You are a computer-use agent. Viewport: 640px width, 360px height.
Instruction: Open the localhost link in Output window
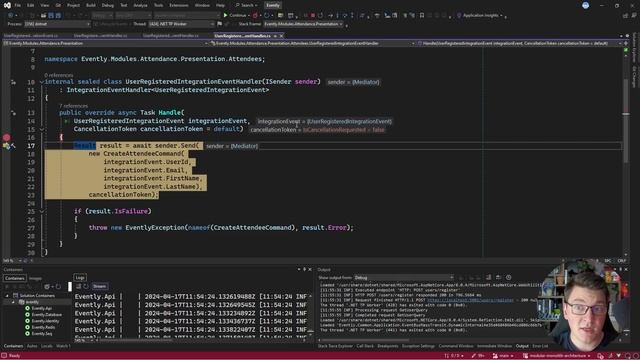(470, 300)
